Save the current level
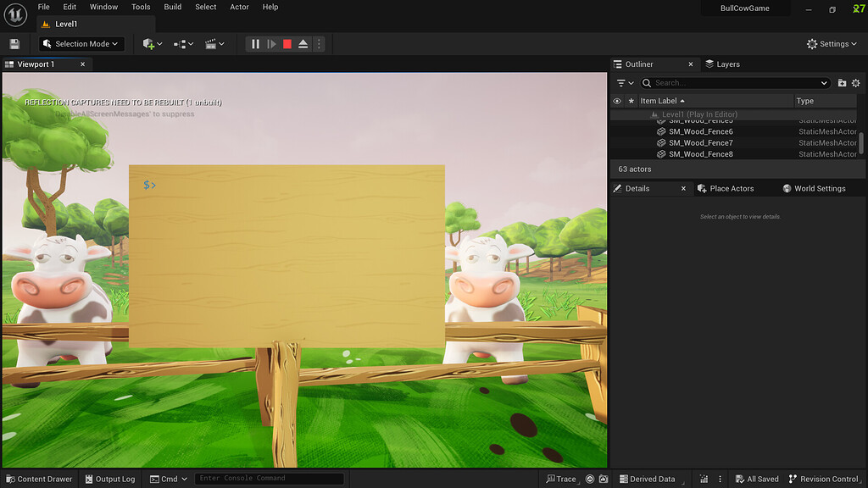The height and width of the screenshot is (488, 868). [x=14, y=43]
